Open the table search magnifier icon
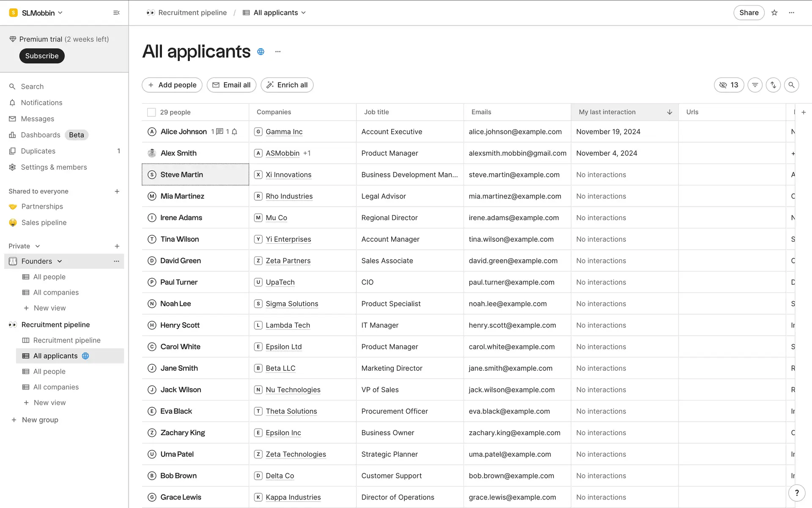The width and height of the screenshot is (812, 508). (791, 85)
